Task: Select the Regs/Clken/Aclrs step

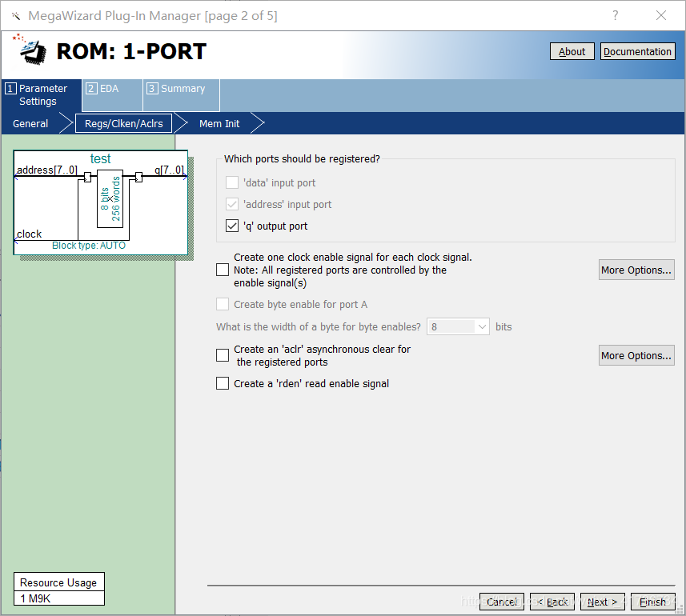Action: [x=124, y=124]
